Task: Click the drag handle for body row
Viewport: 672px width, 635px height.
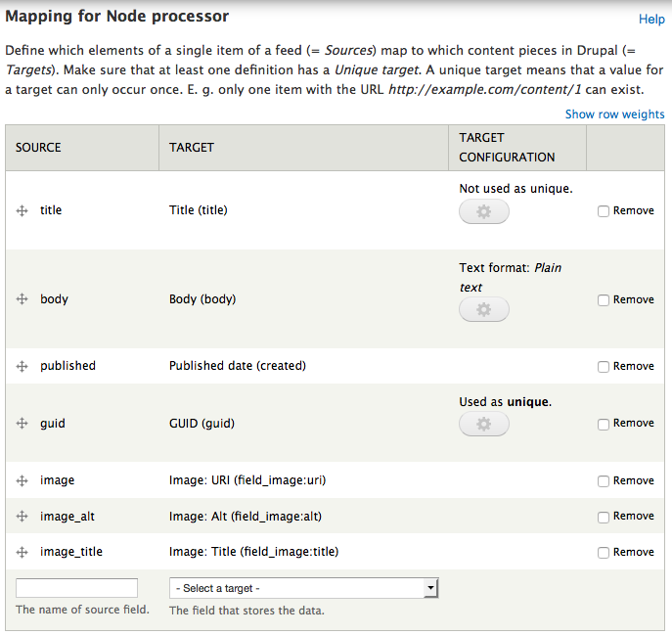Action: (22, 298)
